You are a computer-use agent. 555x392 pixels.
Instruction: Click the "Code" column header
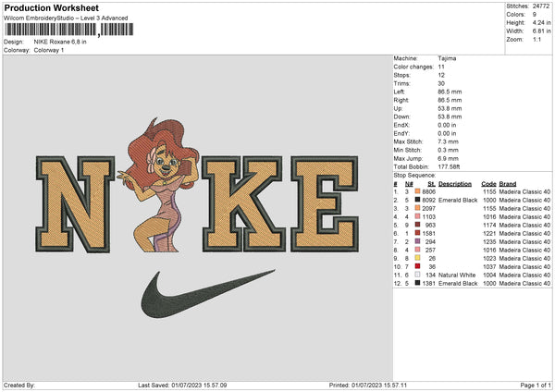click(488, 184)
